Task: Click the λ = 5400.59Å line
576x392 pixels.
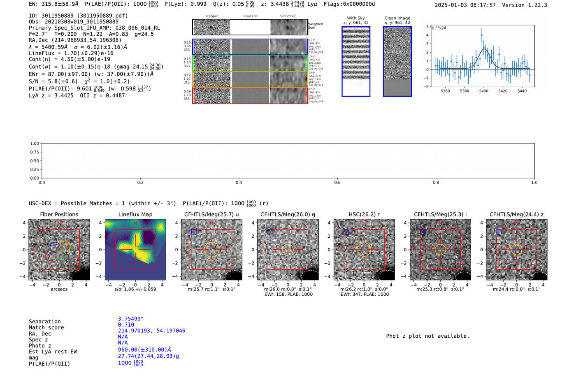Action: tap(78, 47)
